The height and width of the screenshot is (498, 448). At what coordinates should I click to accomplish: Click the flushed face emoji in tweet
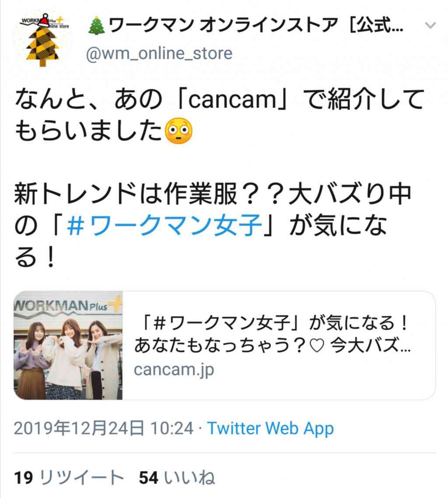click(x=178, y=130)
